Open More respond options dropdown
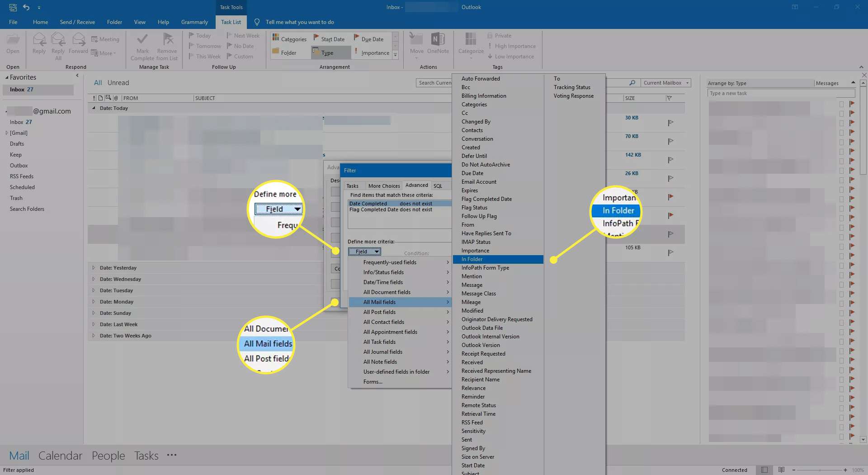The image size is (868, 475). pos(104,53)
